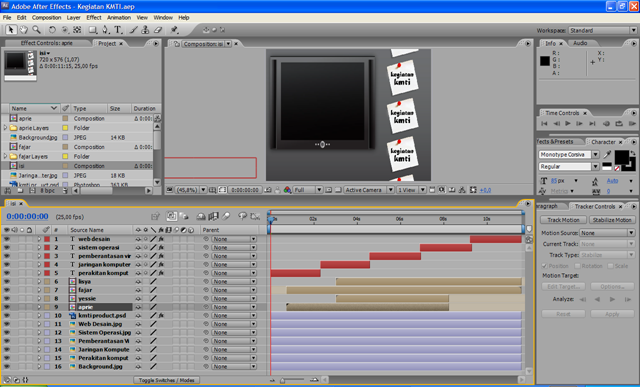This screenshot has width=640, height=387.
Task: Select the Rotation tool
Action: (52, 30)
